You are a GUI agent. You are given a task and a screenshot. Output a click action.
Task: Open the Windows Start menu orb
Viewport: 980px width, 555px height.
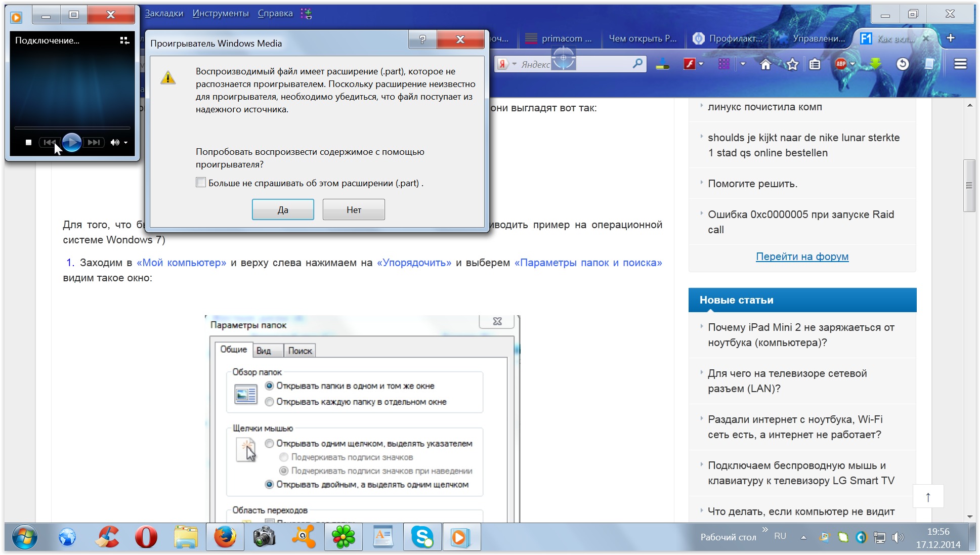tap(24, 537)
